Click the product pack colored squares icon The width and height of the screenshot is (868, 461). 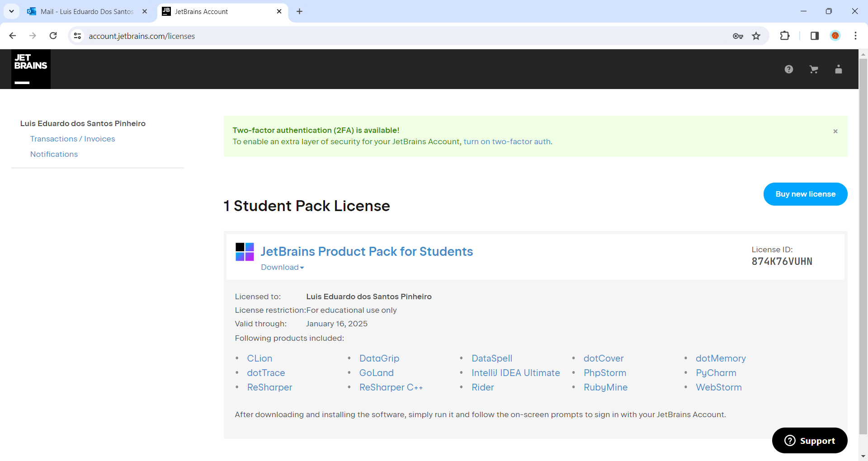pyautogui.click(x=245, y=252)
